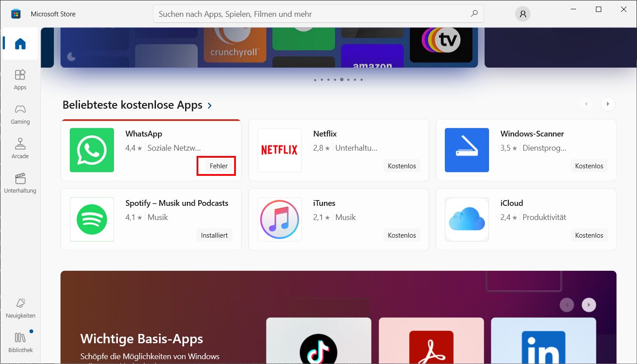Maximize the Microsoft Store window
The image size is (637, 364).
coord(599,9)
